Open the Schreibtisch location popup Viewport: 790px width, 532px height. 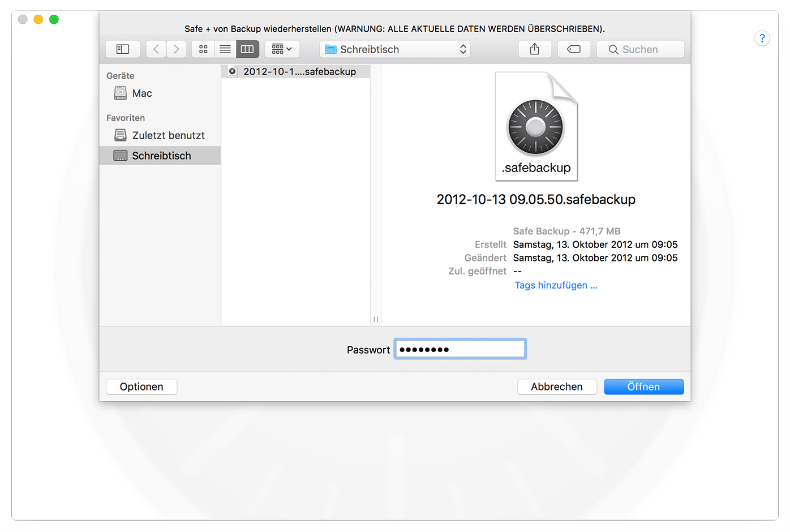[395, 49]
